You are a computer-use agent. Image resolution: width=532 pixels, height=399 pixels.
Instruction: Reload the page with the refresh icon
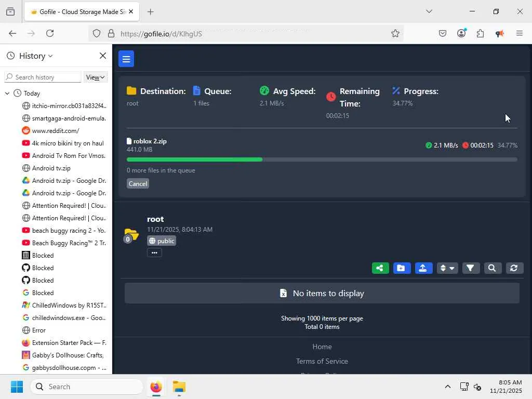[50, 33]
